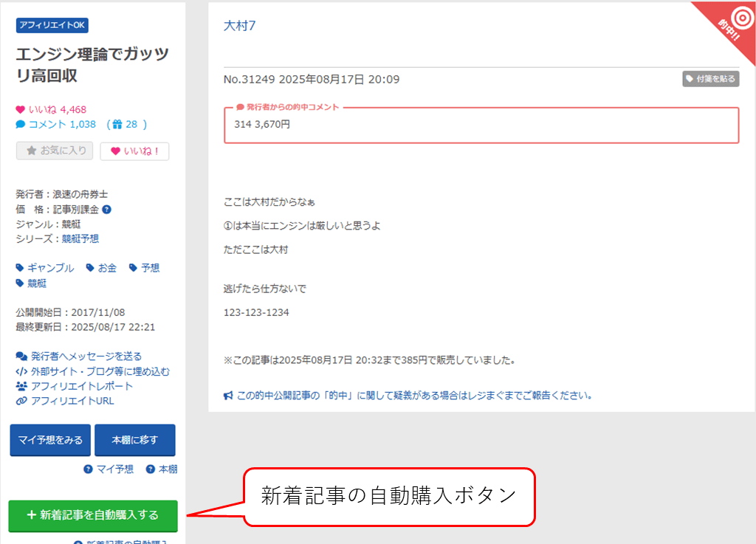Click the users icon beside アフィリエイトレポート
Image resolution: width=756 pixels, height=544 pixels.
pyautogui.click(x=21, y=387)
